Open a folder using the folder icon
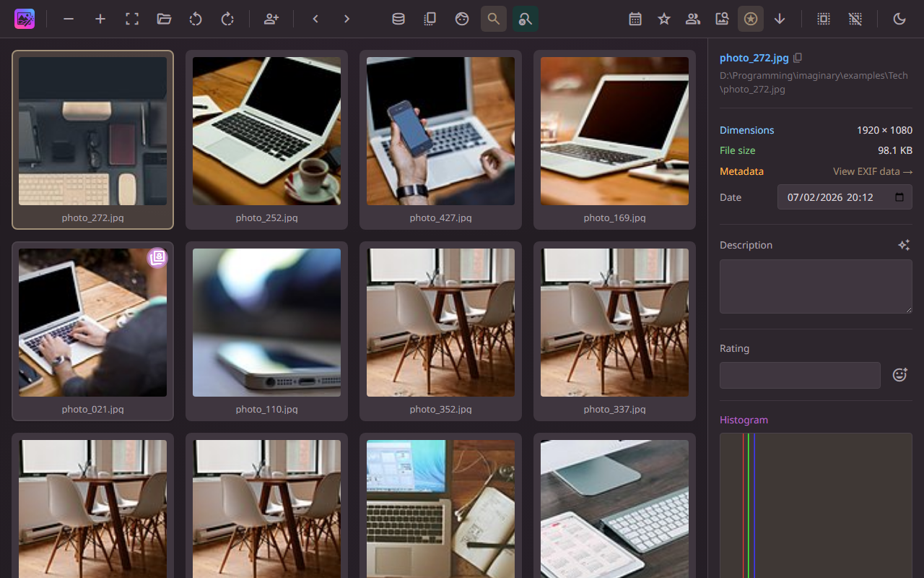 pos(164,19)
